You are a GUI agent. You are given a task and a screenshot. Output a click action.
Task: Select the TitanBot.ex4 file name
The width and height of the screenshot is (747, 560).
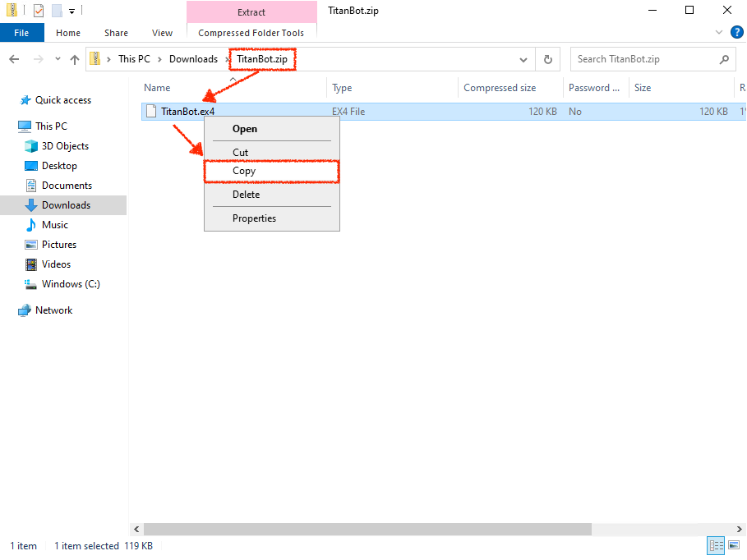[187, 112]
